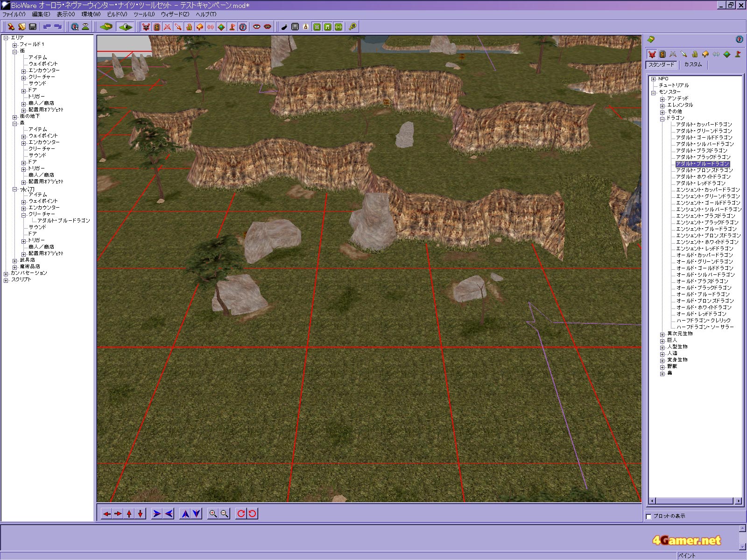The image size is (747, 560).
Task: Expand the 街の地下 area node
Action: tap(15, 117)
